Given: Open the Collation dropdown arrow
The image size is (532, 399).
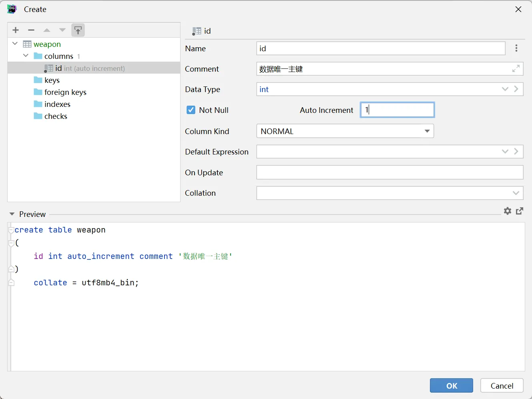Looking at the screenshot, I should point(516,193).
